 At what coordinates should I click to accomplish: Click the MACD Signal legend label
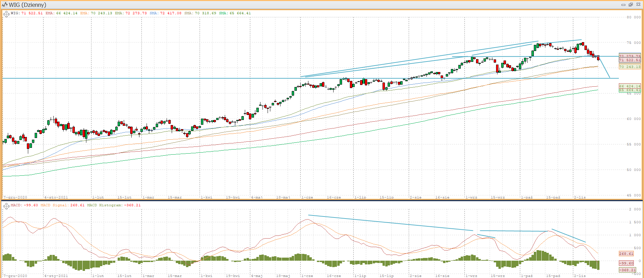[62, 205]
